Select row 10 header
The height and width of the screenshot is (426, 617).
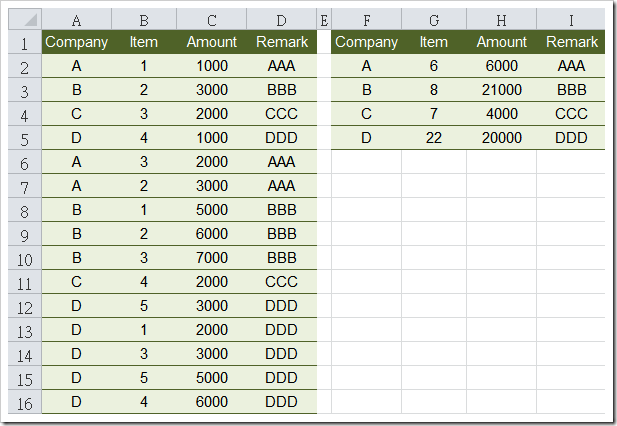(25, 258)
